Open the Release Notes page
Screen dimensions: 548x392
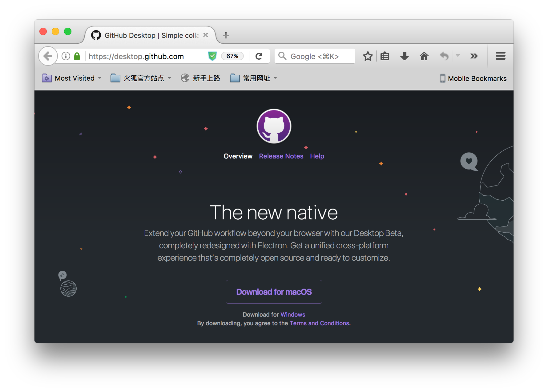tap(281, 156)
